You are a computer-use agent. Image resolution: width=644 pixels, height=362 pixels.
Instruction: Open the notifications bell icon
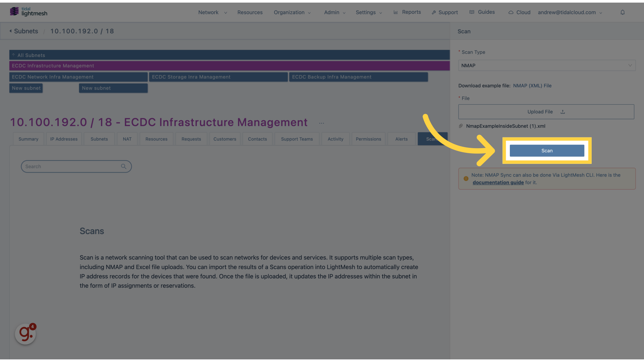coord(623,12)
